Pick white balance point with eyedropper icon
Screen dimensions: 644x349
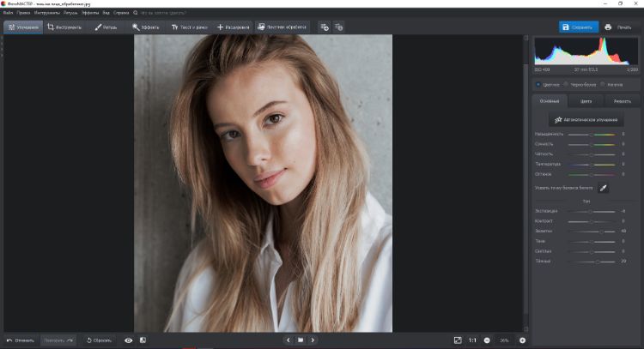pos(603,189)
